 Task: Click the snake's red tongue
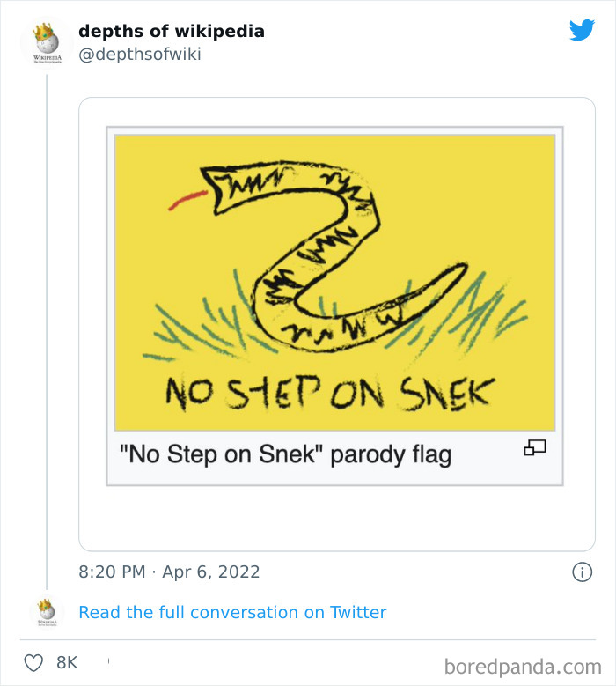pyautogui.click(x=184, y=202)
